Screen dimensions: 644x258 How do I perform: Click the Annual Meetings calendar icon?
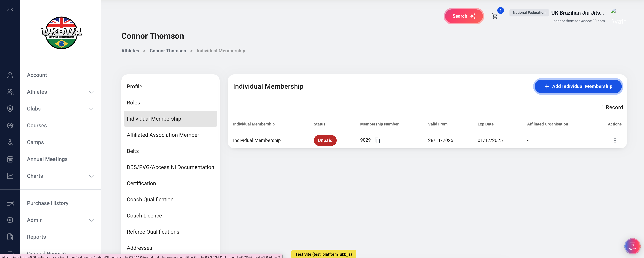(10, 159)
